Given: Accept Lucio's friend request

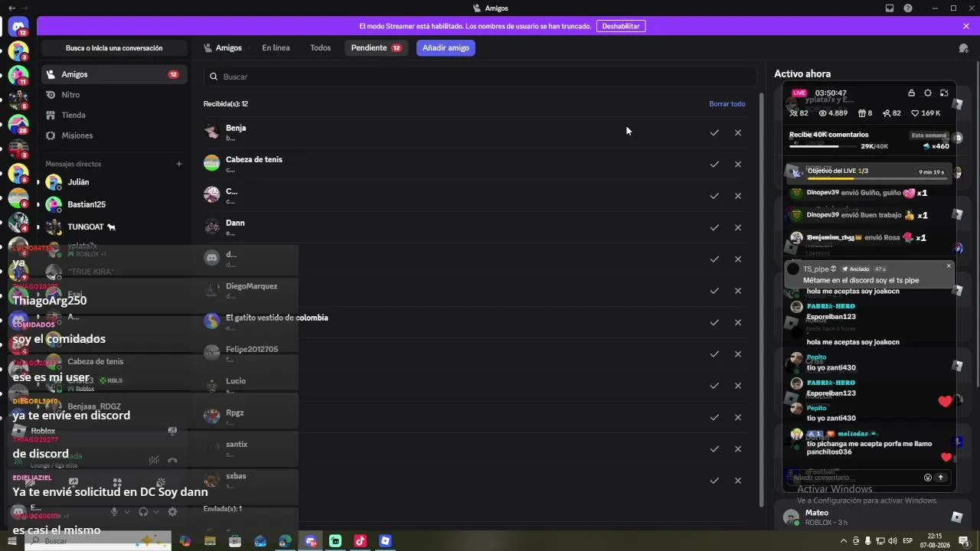Looking at the screenshot, I should coord(714,386).
